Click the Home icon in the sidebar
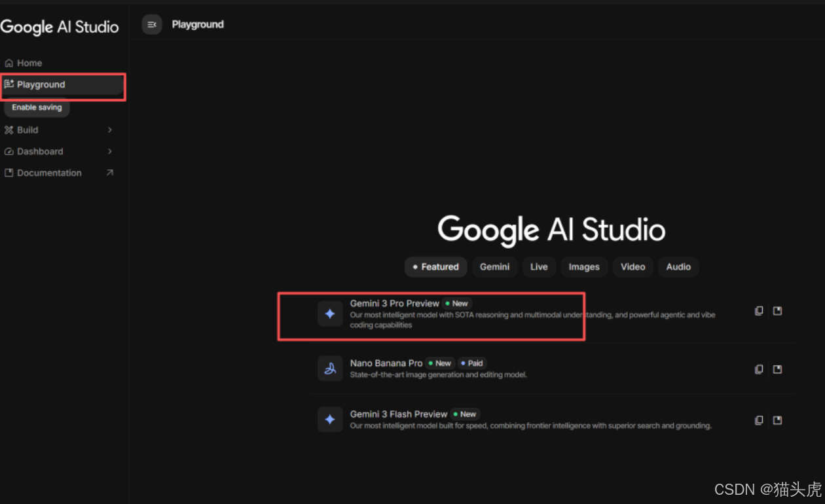Screen dimensions: 825x504 [x=8, y=62]
